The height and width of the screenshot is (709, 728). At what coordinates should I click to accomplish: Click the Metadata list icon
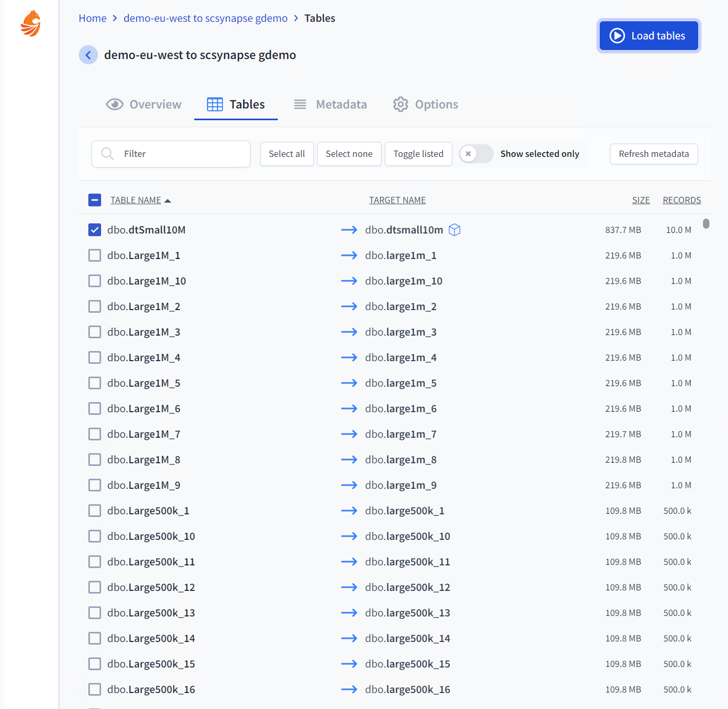click(300, 104)
